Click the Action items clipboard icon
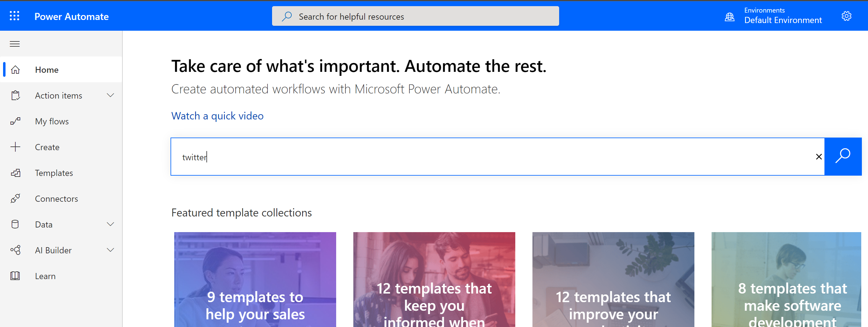868x327 pixels. pos(16,95)
